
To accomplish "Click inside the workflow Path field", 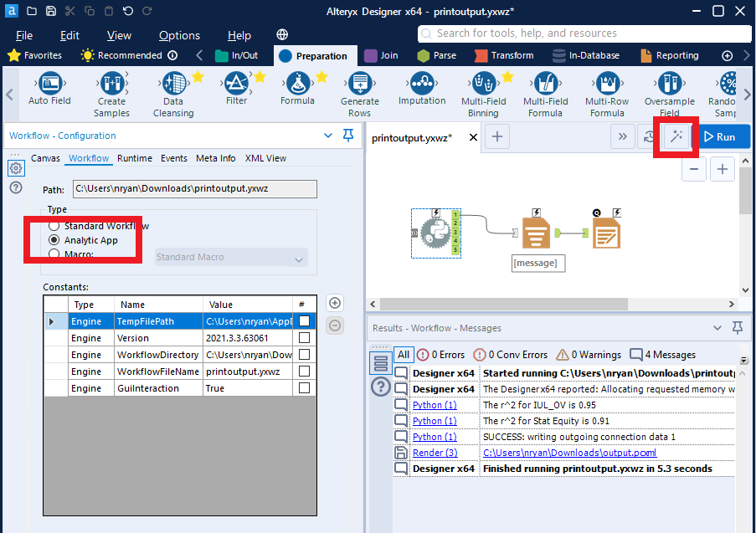I will [x=193, y=189].
